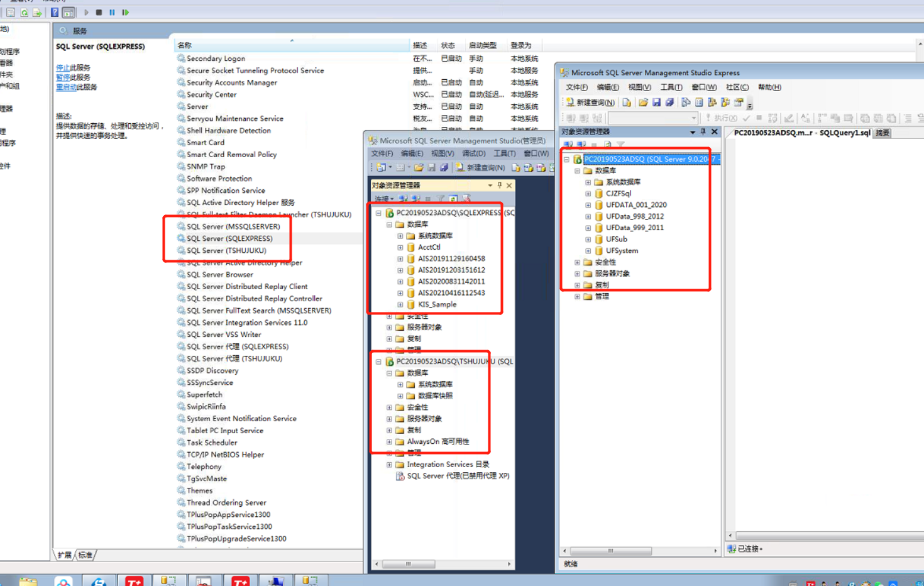
Task: Select the SQL Server (TSHUJUKU) service row
Action: coord(226,250)
